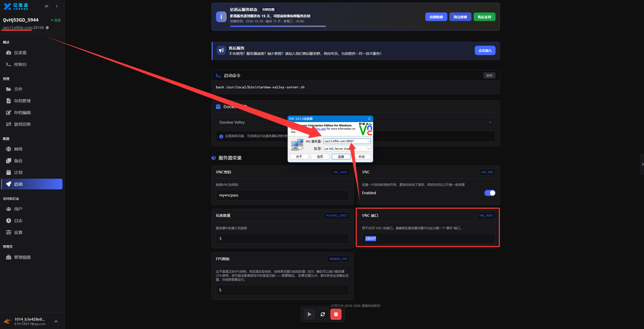
Task: Collapse the sidebar with the chevron
Action: tap(57, 6)
